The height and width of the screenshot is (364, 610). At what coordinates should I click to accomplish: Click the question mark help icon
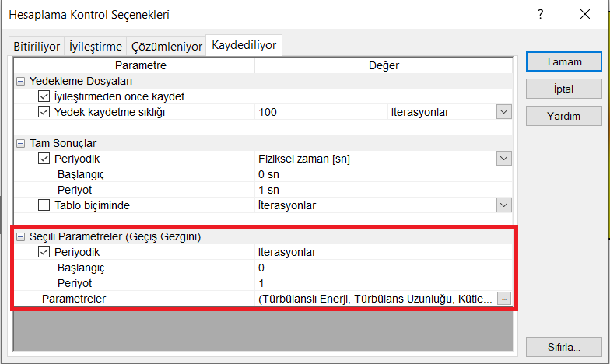click(x=541, y=14)
